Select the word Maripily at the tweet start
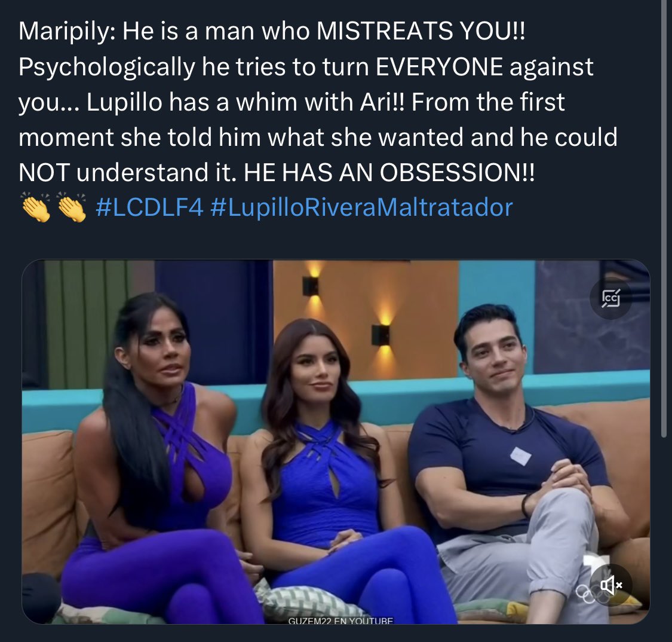Image resolution: width=672 pixels, height=642 pixels. pyautogui.click(x=63, y=32)
